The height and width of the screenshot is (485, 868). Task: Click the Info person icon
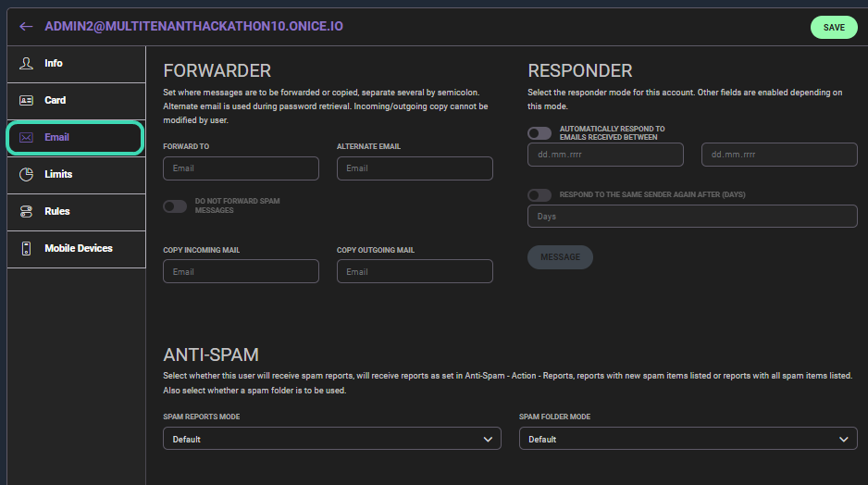point(26,64)
